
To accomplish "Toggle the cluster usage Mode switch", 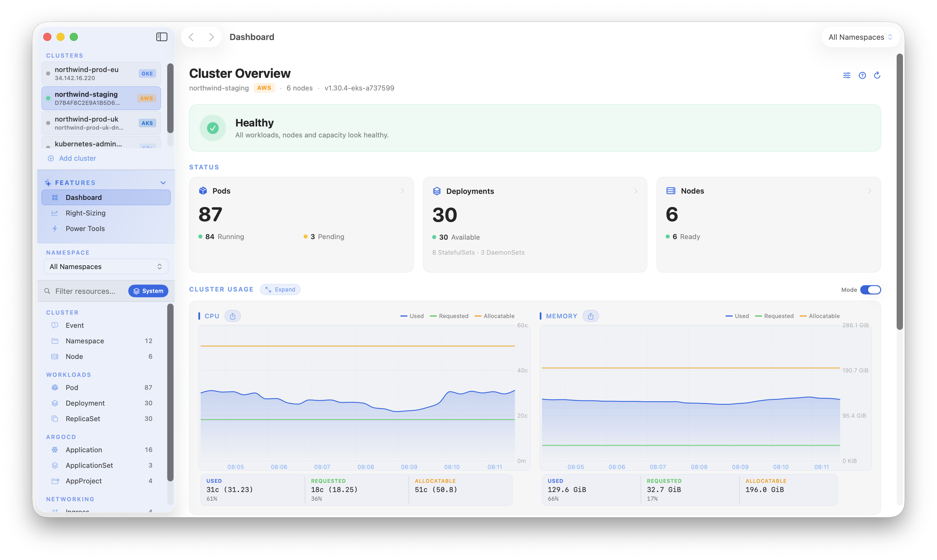I will 870,290.
